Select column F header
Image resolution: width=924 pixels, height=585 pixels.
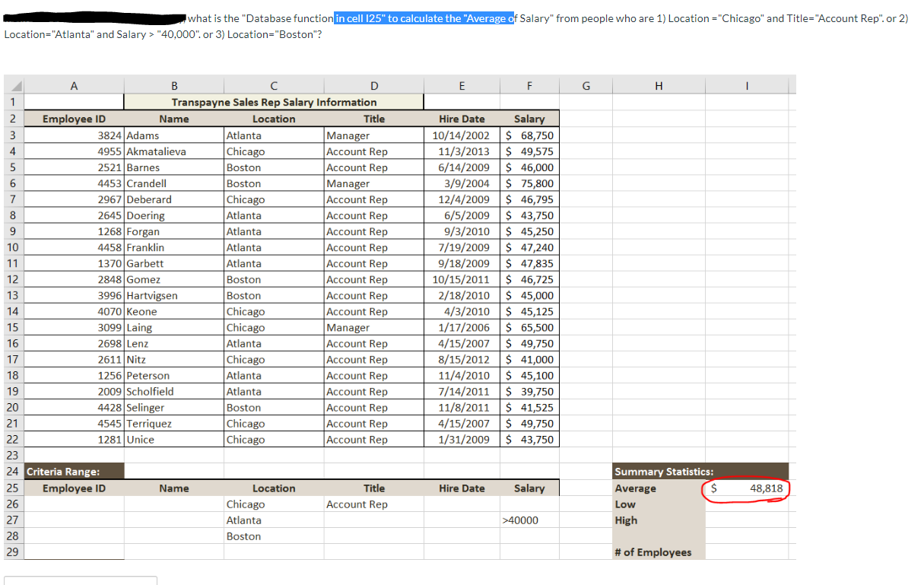click(529, 84)
